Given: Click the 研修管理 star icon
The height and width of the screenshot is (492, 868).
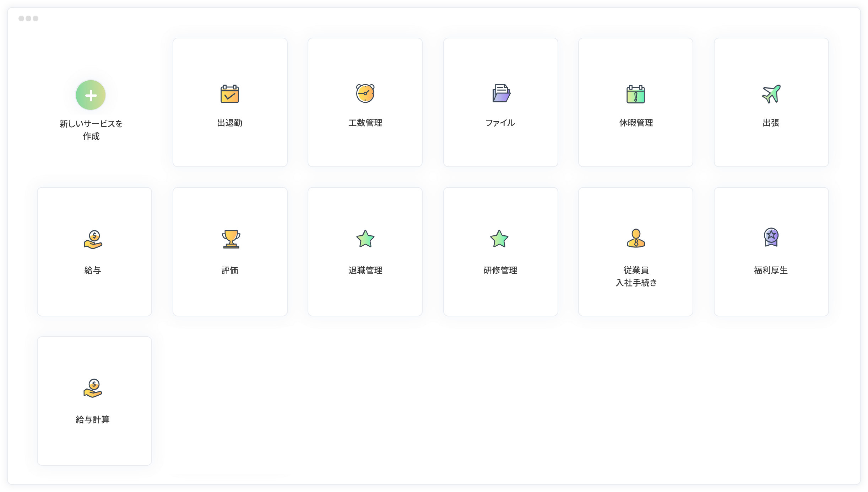Looking at the screenshot, I should (499, 239).
